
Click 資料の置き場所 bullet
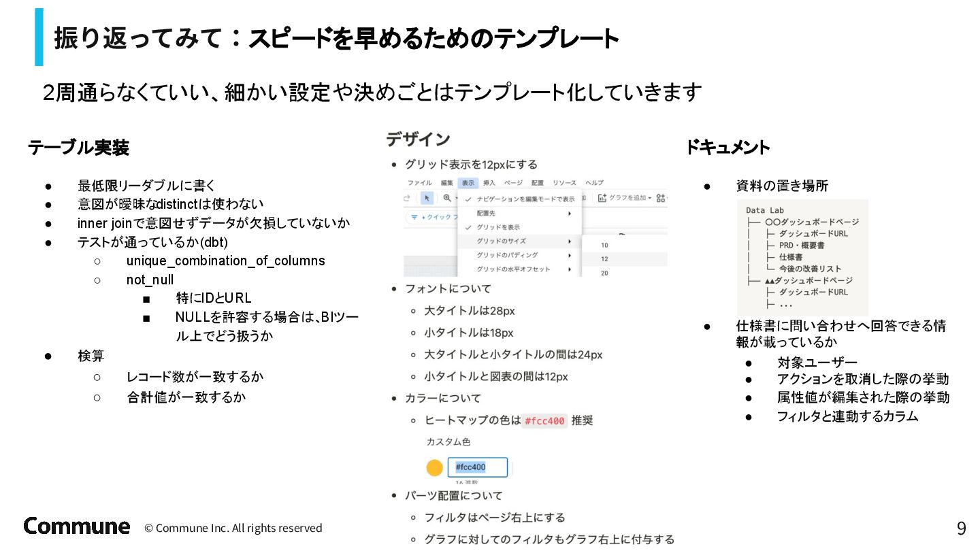click(x=782, y=186)
